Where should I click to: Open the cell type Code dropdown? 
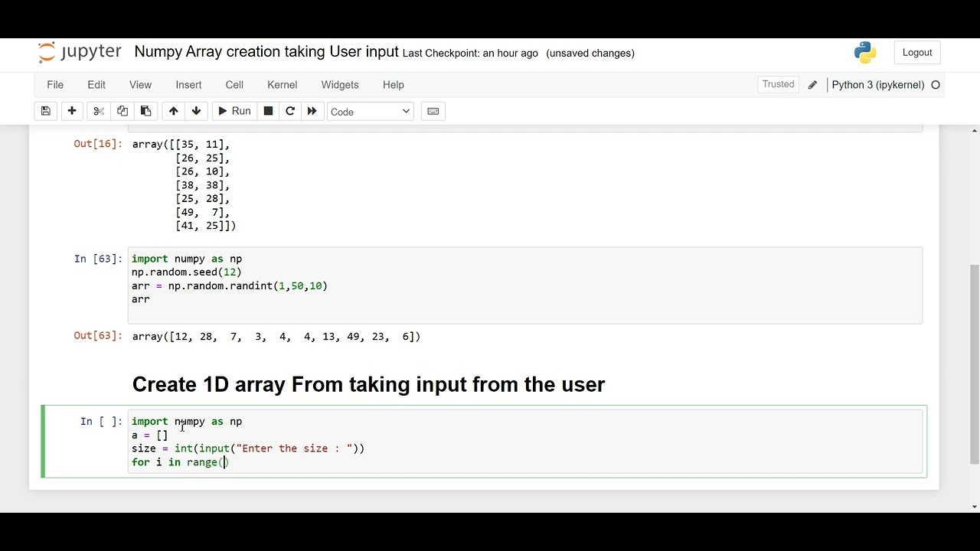coord(371,112)
